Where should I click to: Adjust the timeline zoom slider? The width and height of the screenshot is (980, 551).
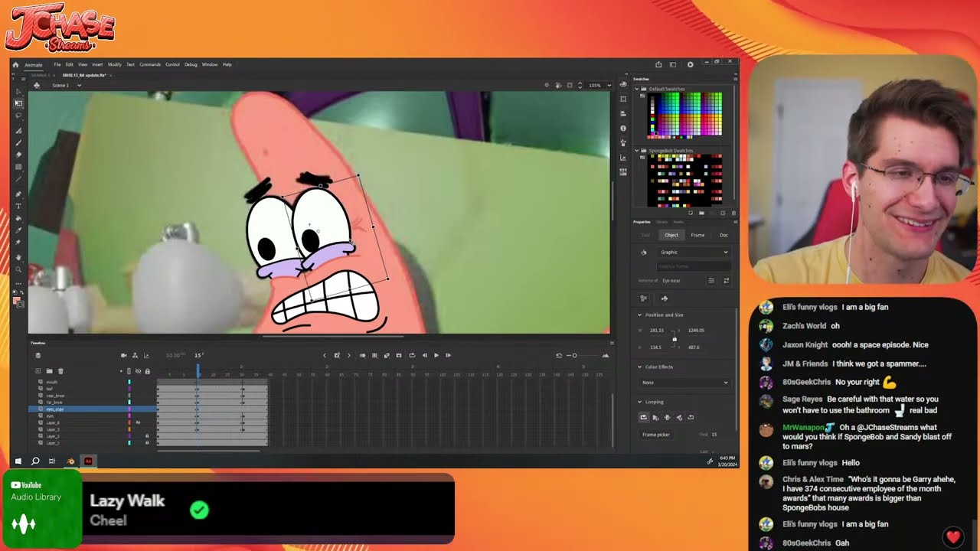pos(575,355)
